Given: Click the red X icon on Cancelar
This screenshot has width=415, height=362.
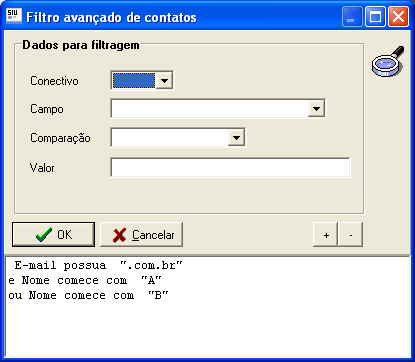Looking at the screenshot, I should click(119, 235).
